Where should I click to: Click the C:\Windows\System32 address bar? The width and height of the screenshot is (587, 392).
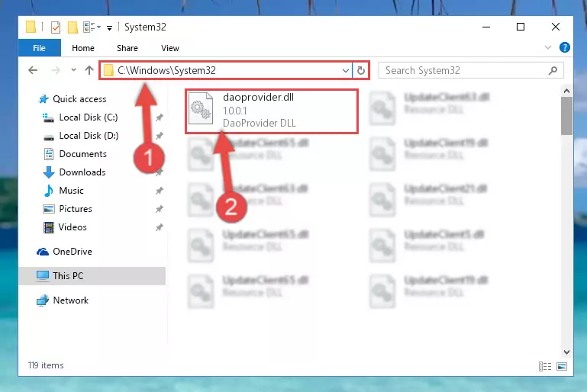pos(226,70)
